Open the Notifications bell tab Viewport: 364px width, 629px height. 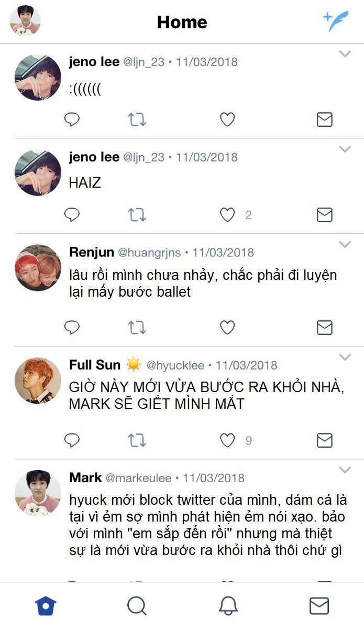[228, 606]
